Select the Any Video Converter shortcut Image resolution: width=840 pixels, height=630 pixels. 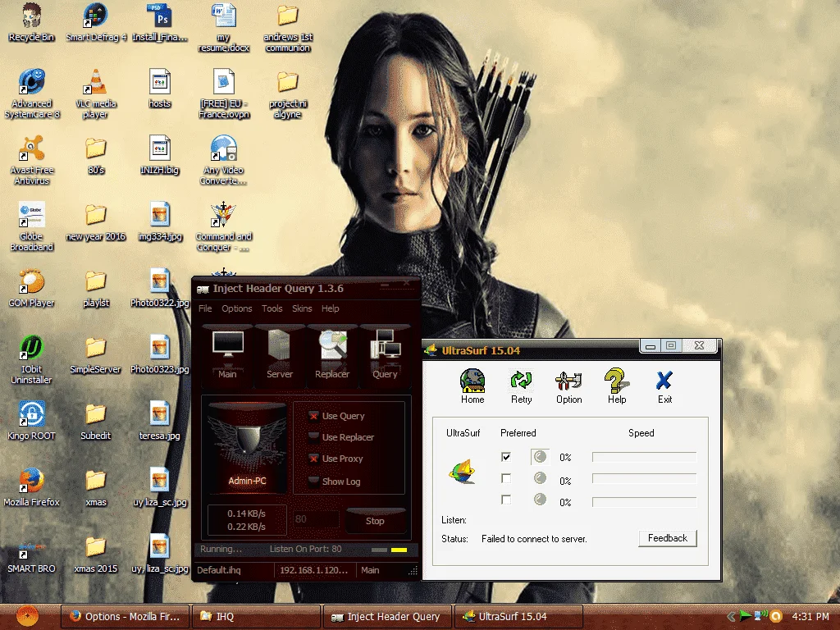223,160
